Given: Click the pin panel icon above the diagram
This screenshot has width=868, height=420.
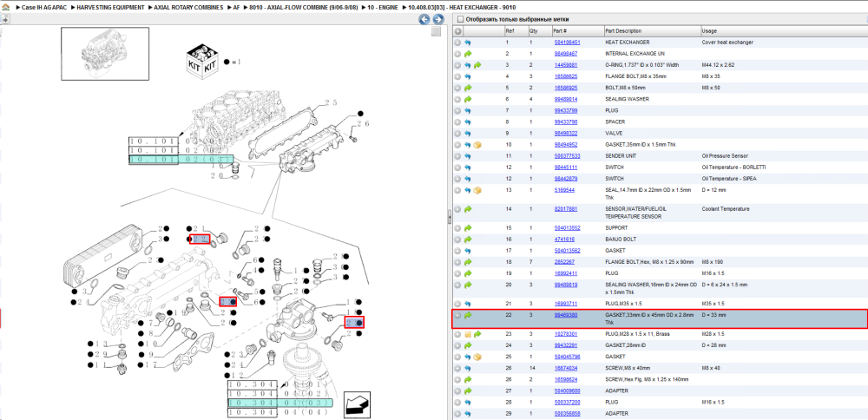Looking at the screenshot, I should (x=5, y=19).
